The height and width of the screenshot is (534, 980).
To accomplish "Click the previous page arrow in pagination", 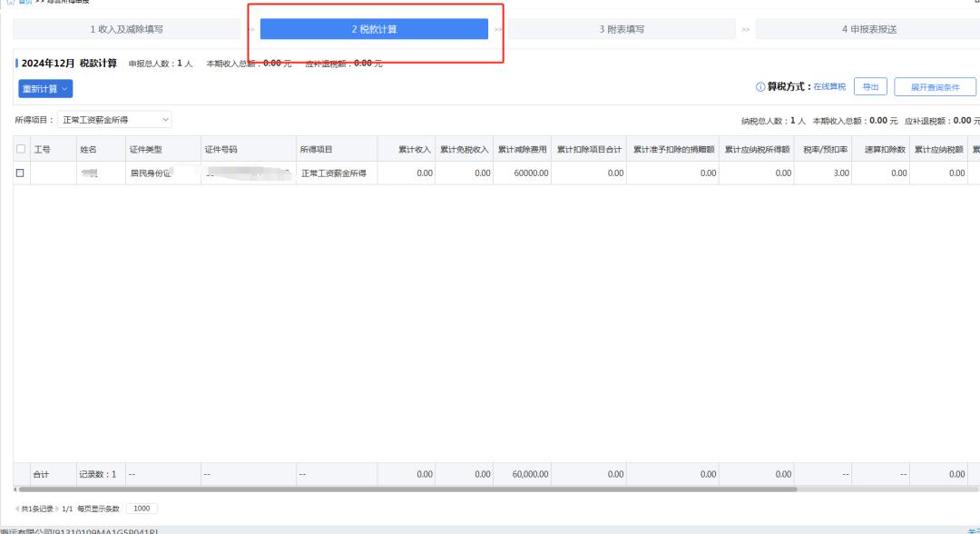I will pos(16,509).
